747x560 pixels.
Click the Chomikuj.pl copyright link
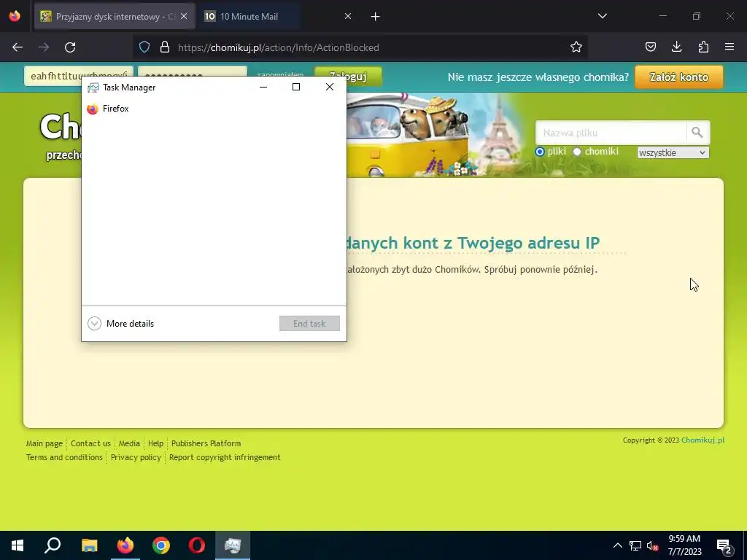703,440
